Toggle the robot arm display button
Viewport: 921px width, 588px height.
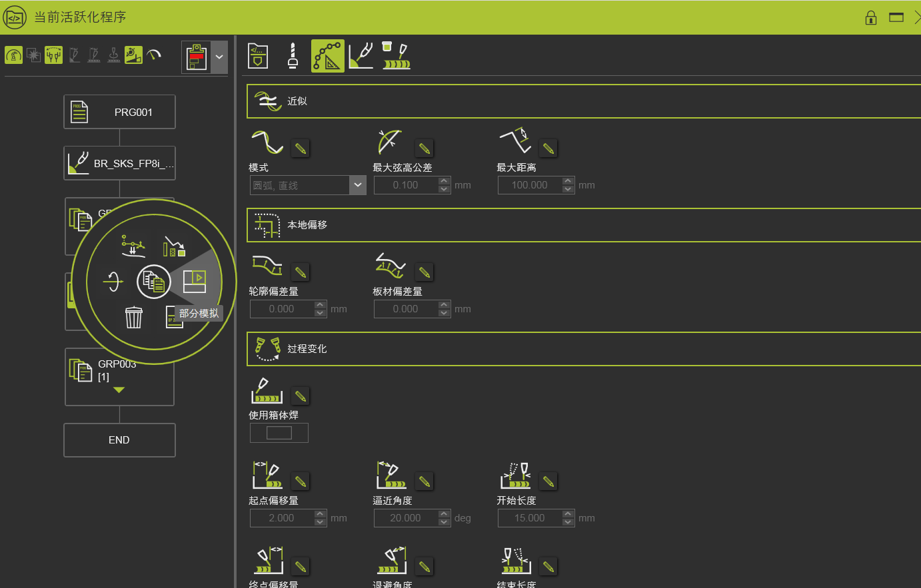click(x=13, y=55)
